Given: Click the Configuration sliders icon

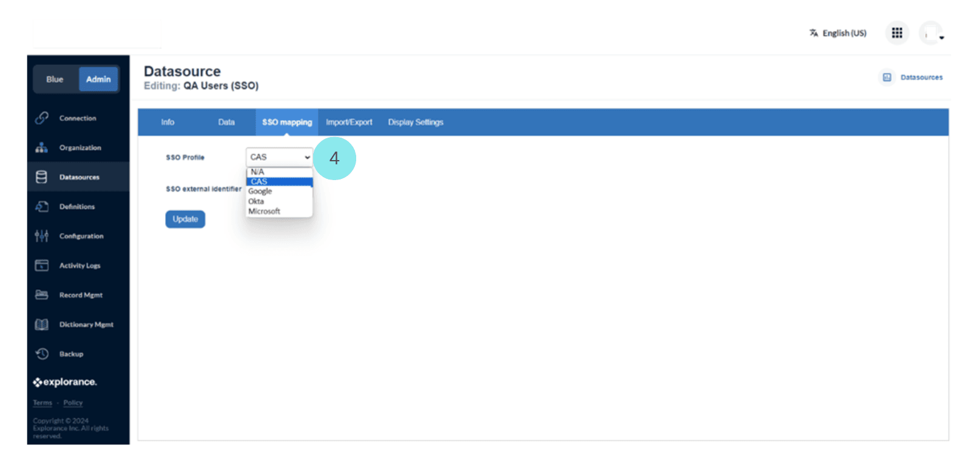Looking at the screenshot, I should coord(41,236).
